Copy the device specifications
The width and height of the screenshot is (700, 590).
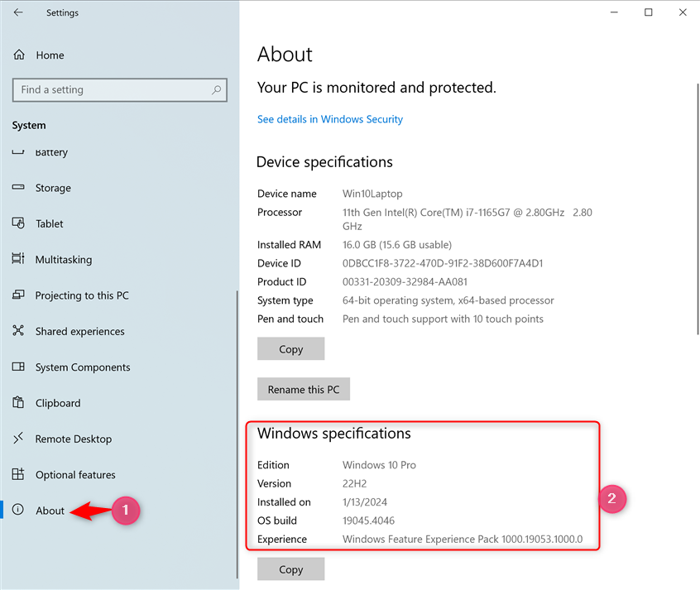point(290,349)
